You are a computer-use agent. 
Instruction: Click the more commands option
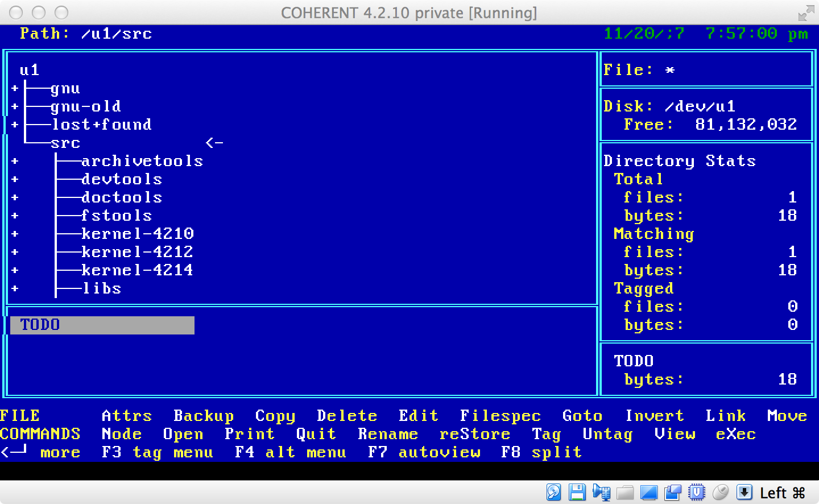(x=40, y=452)
